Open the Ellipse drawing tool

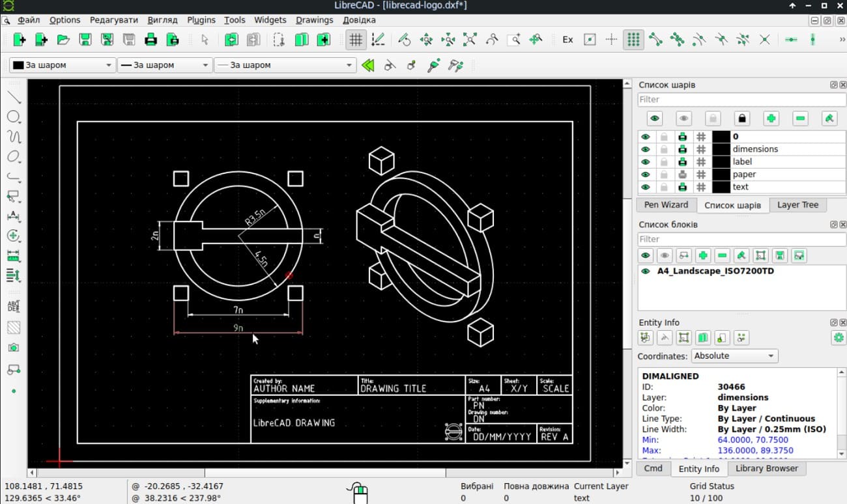pyautogui.click(x=14, y=156)
